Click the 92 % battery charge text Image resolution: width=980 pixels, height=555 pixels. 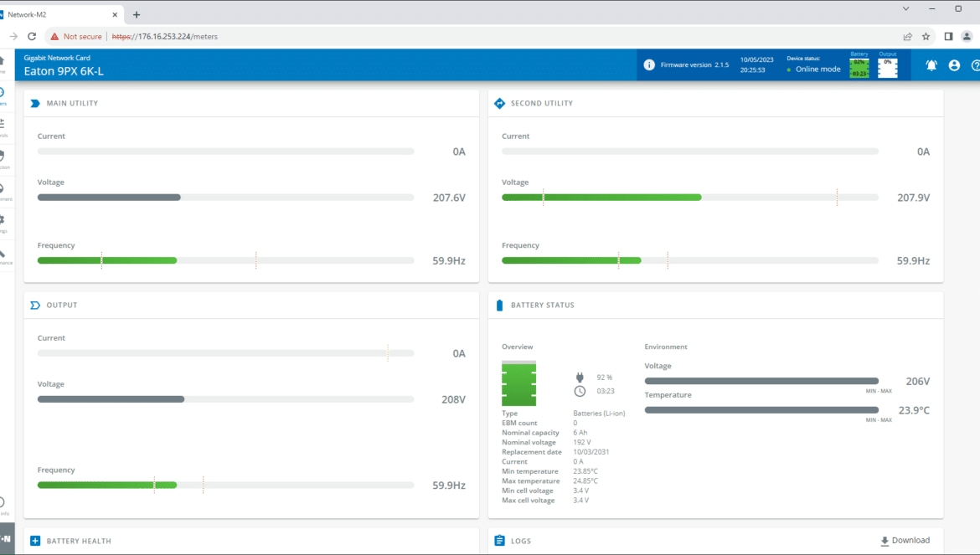tap(605, 378)
